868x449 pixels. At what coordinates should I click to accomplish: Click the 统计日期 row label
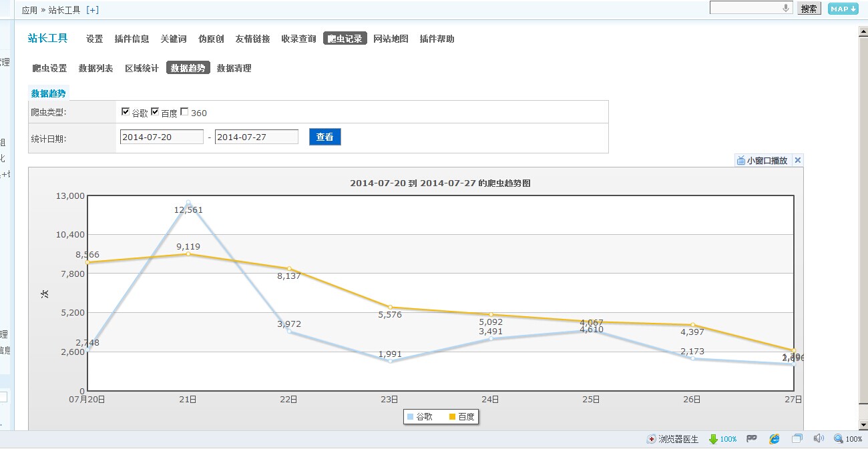click(49, 139)
